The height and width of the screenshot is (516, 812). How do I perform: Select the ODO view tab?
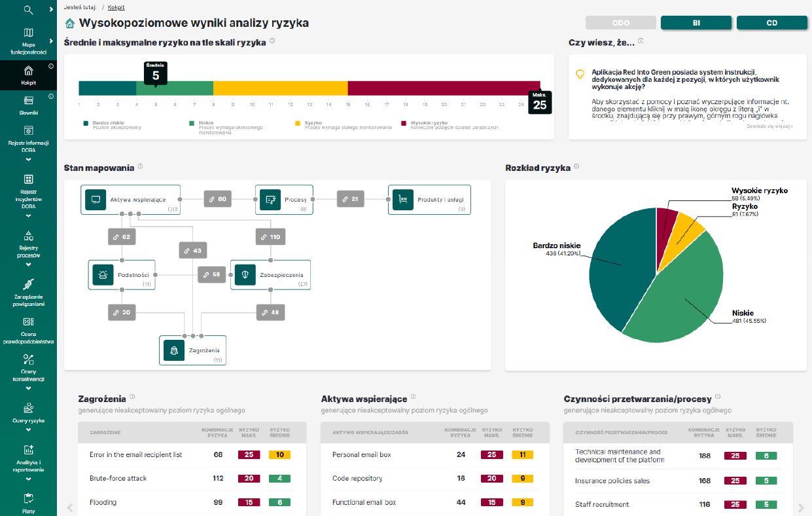click(620, 23)
